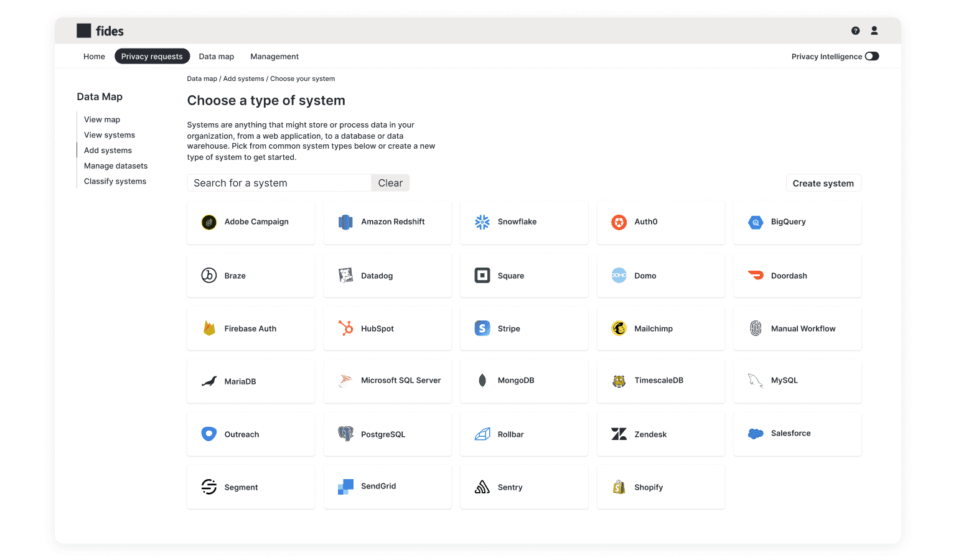This screenshot has width=956, height=560.
Task: Click the Search for a system field
Action: (279, 183)
